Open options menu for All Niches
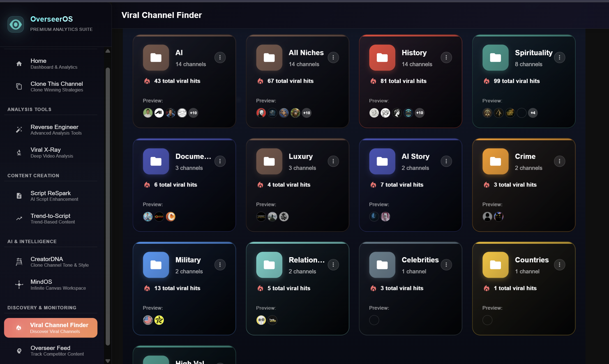Image resolution: width=609 pixels, height=364 pixels. click(x=333, y=57)
